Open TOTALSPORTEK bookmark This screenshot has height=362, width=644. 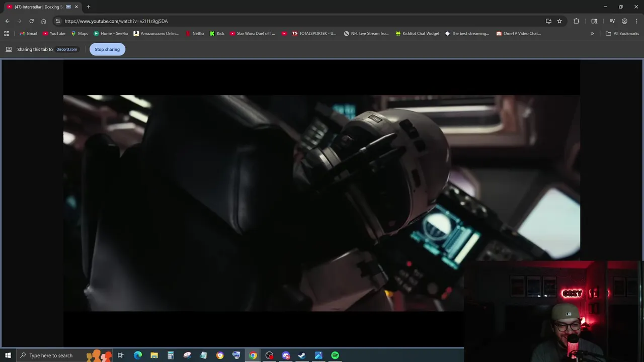point(314,34)
